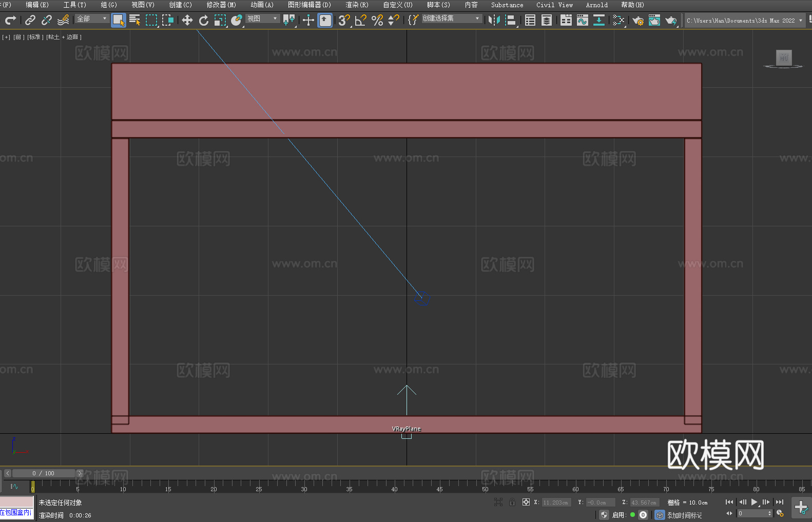The image size is (812, 522).
Task: Open the selection filter 全部 dropdown
Action: coord(92,18)
